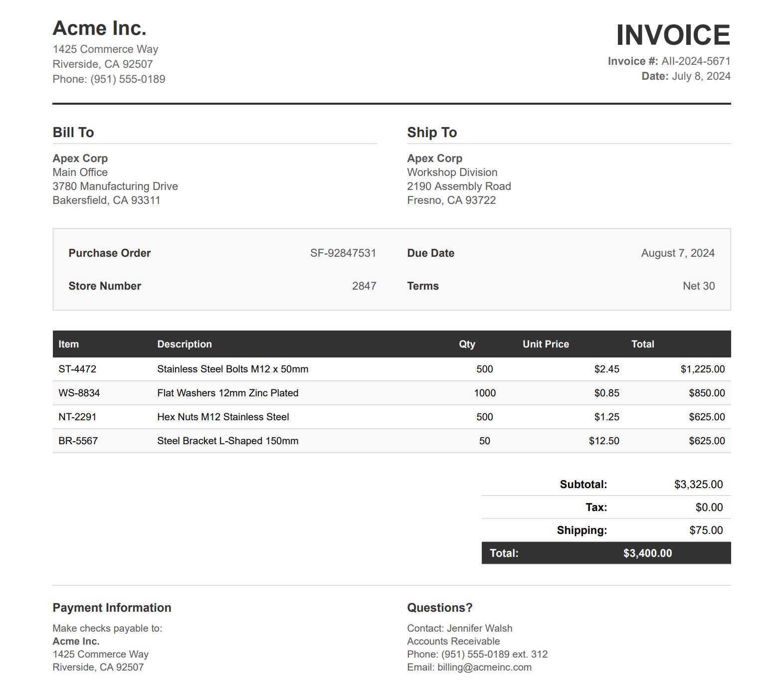The image size is (784, 685).
Task: Click the $1,225.00 line total
Action: (702, 369)
